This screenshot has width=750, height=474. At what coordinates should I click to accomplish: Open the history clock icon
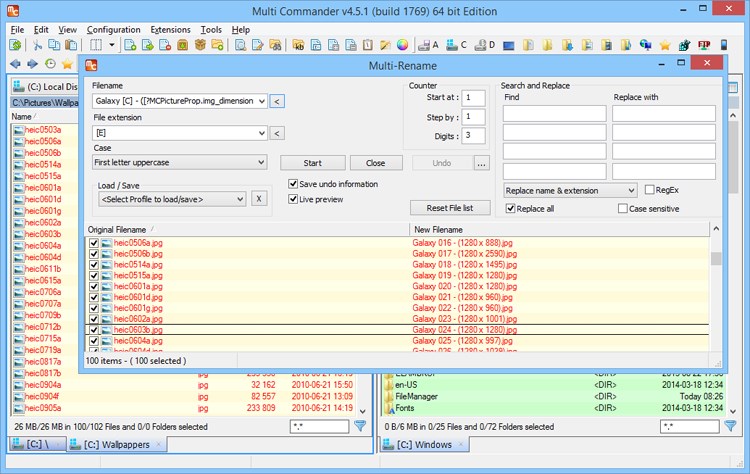pos(50,64)
